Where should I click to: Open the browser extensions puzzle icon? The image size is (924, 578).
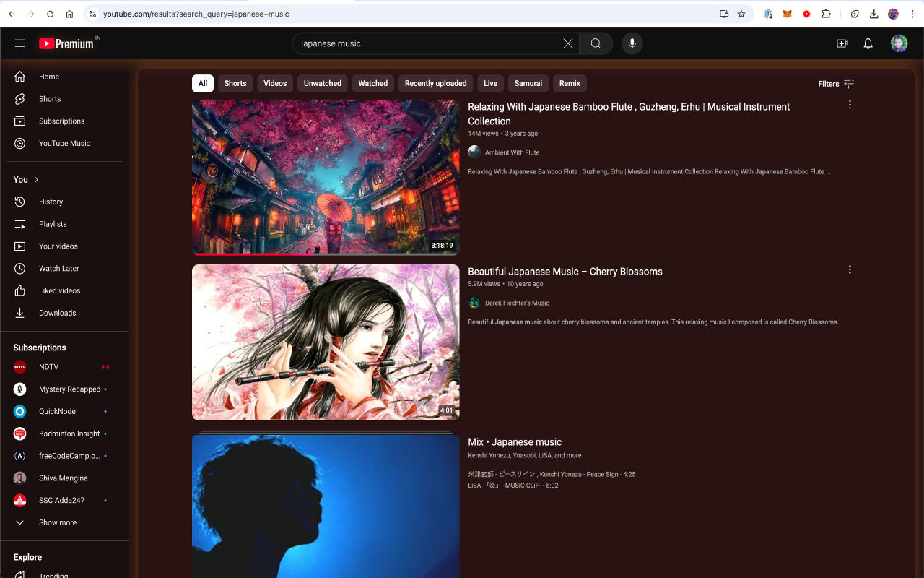(x=827, y=14)
